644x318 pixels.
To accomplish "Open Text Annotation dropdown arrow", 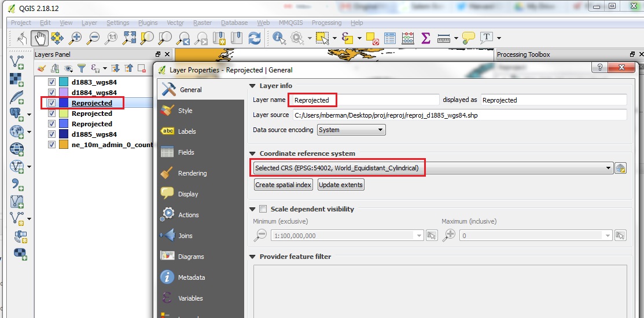I will (x=499, y=38).
